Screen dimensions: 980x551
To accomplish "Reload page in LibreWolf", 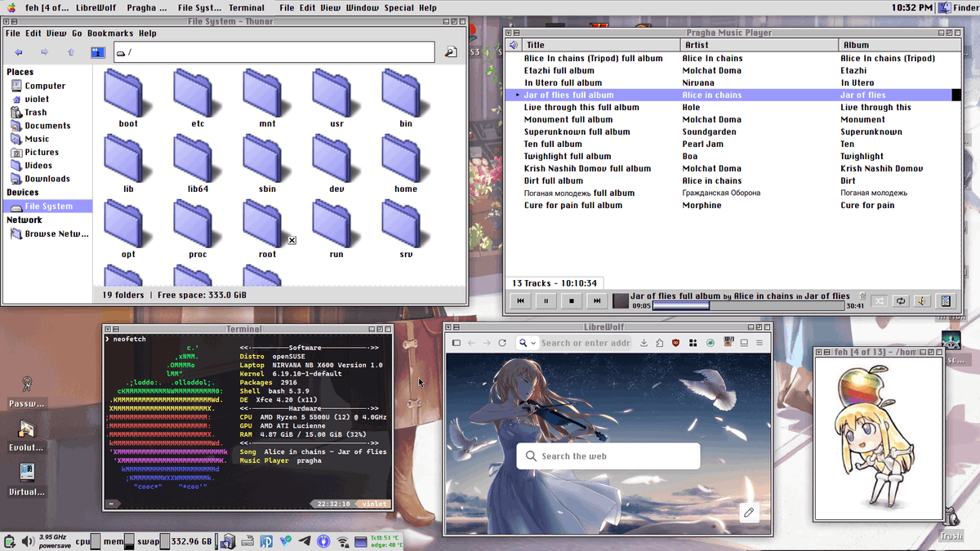I will click(x=502, y=343).
